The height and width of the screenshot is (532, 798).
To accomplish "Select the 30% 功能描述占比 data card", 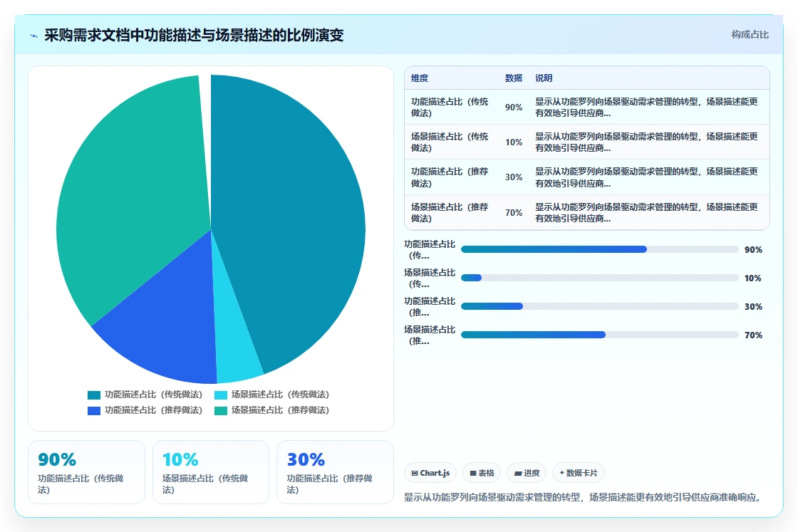I will pyautogui.click(x=335, y=472).
